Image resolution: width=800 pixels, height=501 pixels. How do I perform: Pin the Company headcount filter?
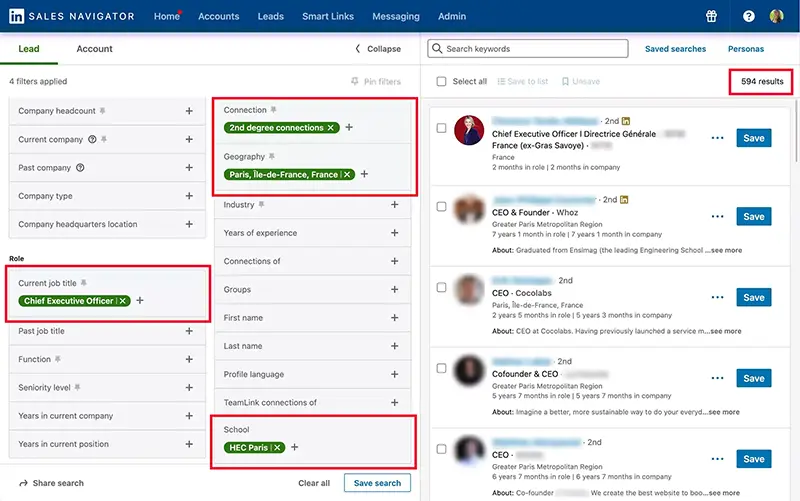103,111
